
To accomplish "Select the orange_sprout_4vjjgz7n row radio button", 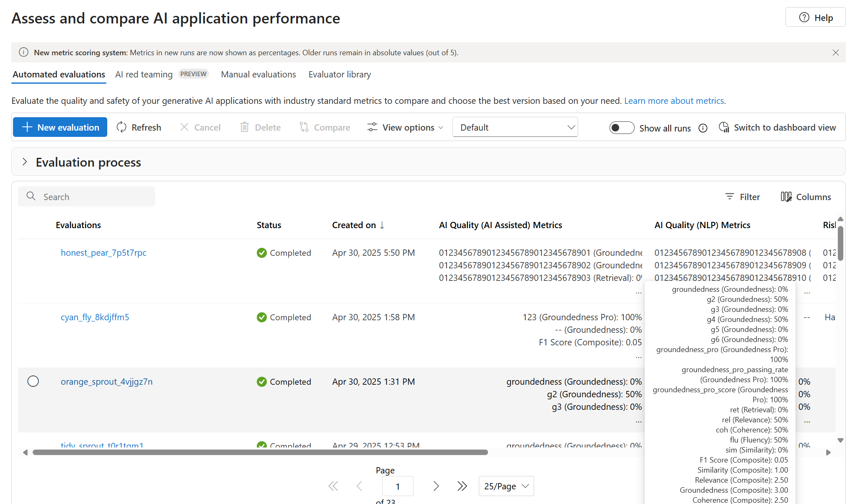I will [33, 381].
